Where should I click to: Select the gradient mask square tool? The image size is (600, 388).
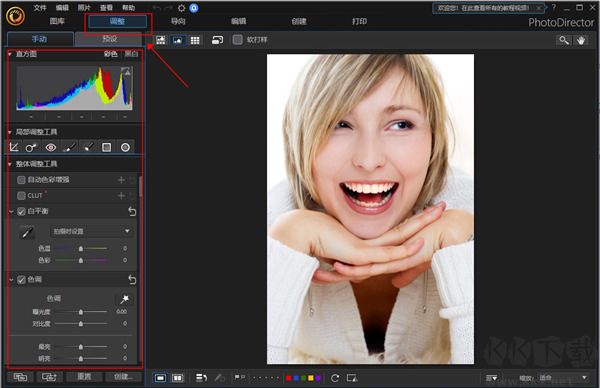106,147
